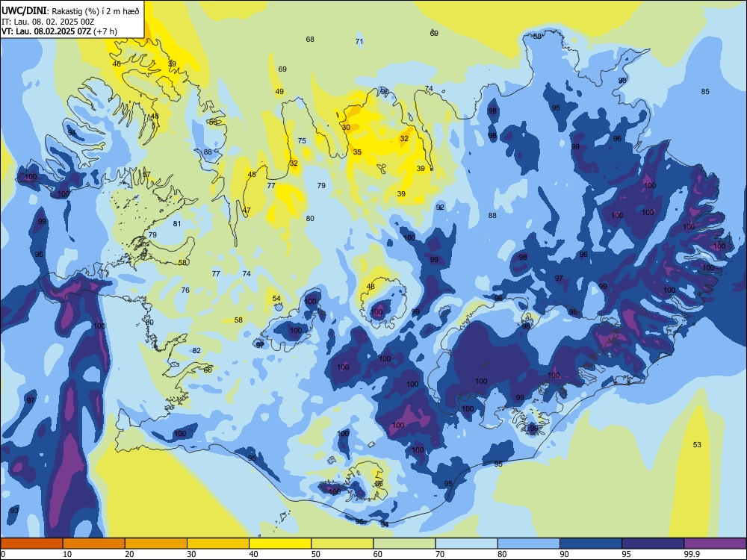Click the 'VT: Lau. 08.02.2025 07Z (+7 h)' line
The width and height of the screenshot is (747, 560).
[59, 31]
